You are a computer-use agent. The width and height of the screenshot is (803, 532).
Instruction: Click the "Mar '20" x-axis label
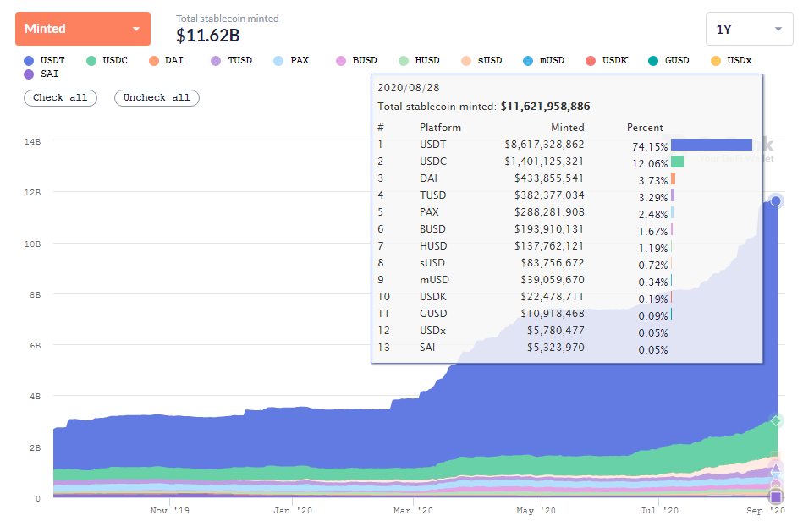[413, 511]
